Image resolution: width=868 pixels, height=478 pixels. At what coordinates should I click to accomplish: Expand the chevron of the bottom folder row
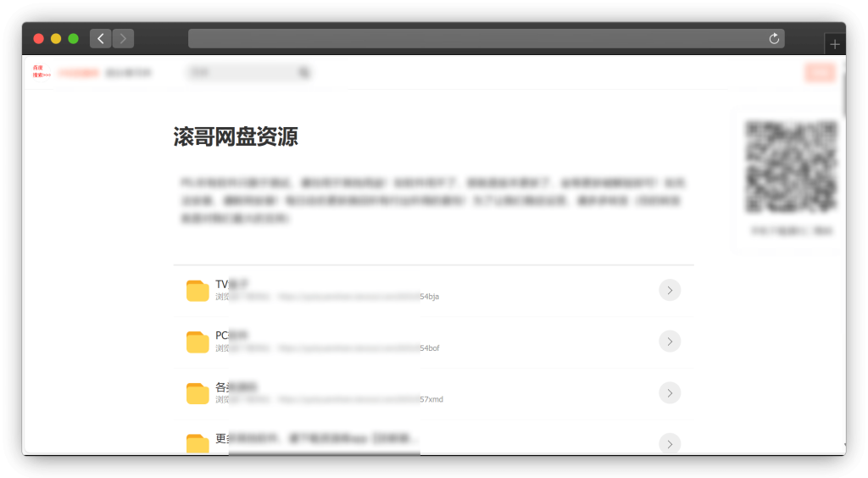point(670,444)
